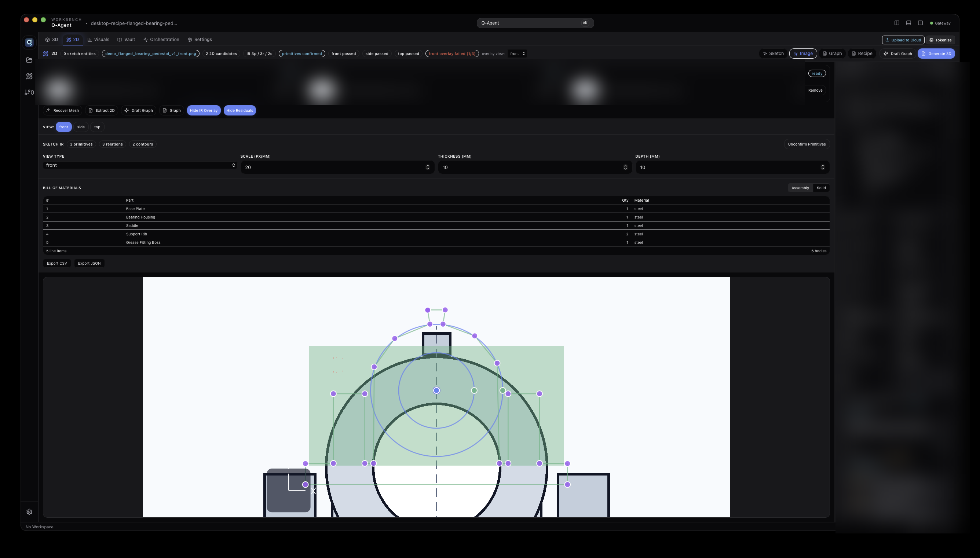Screen dimensions: 980x558
Task: Click the demo_flanged_bearing_pedestal_v1_front.png chip
Action: [151, 54]
